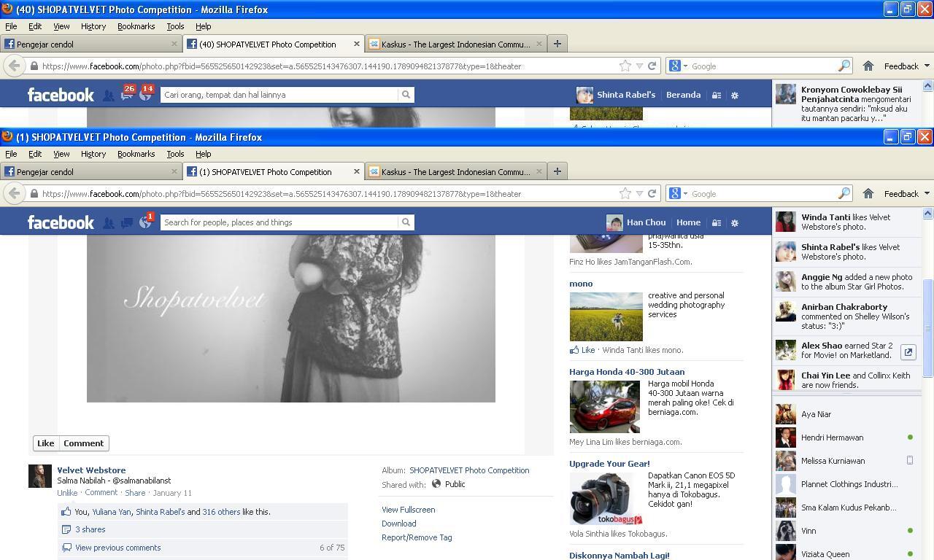Click Google search magnifier in front window
The image size is (934, 560).
tap(844, 193)
